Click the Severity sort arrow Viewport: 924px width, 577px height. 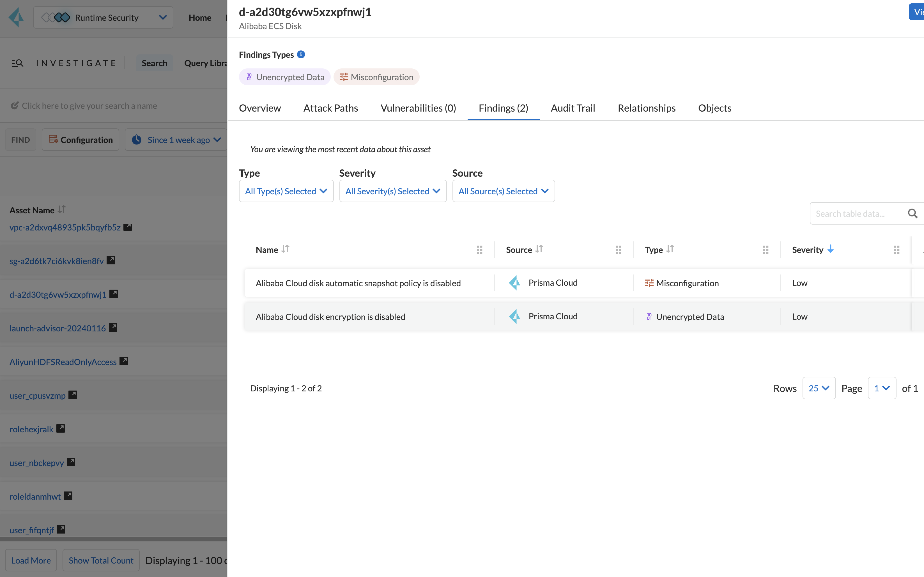pyautogui.click(x=831, y=249)
